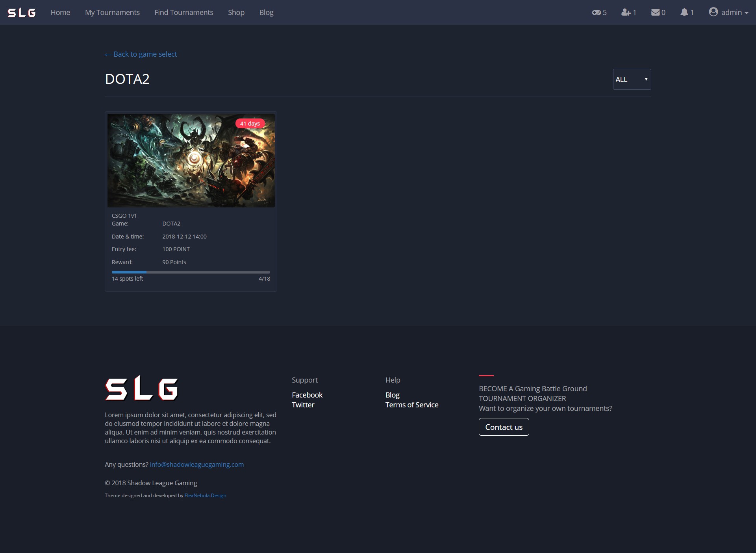This screenshot has width=756, height=553.
Task: Click the admin user avatar icon
Action: [713, 12]
